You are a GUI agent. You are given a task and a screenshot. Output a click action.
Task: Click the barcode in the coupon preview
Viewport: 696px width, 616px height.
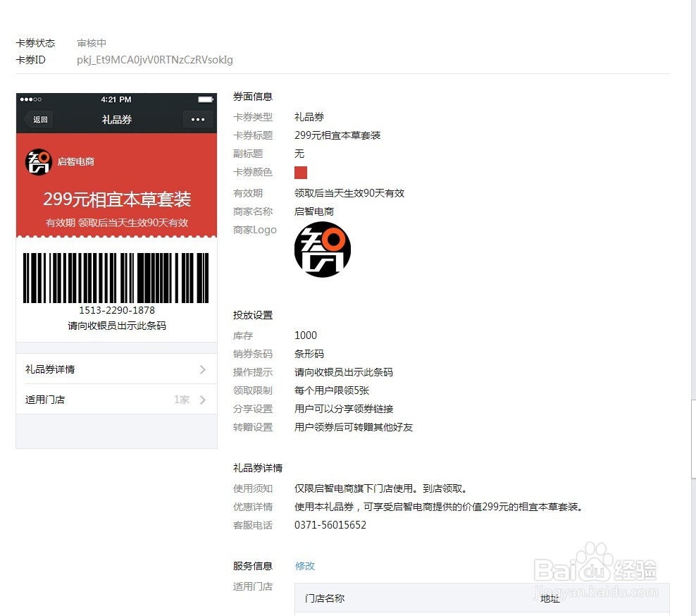pyautogui.click(x=116, y=277)
